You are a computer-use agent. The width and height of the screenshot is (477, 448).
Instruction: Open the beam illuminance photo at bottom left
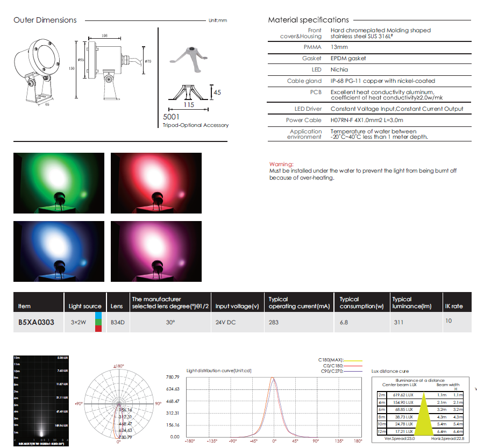tap(41, 395)
